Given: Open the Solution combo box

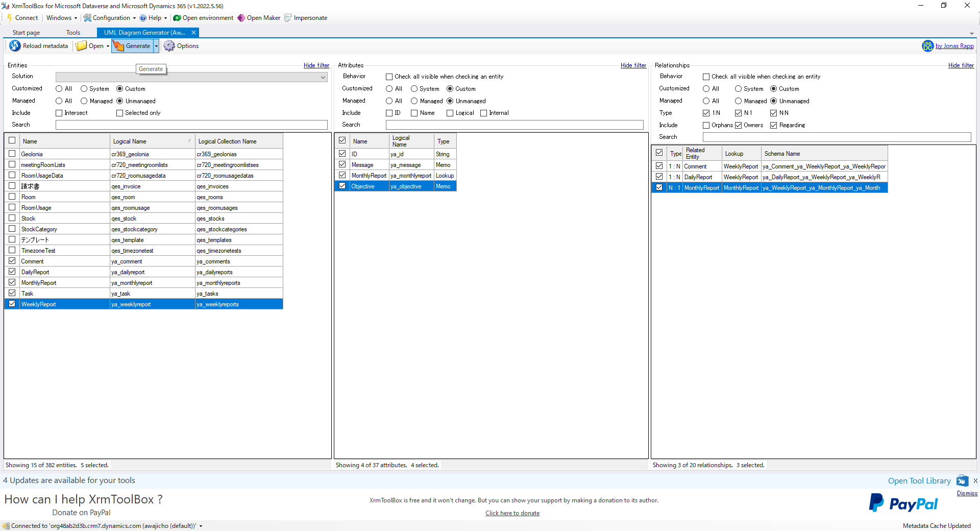Looking at the screenshot, I should click(191, 77).
